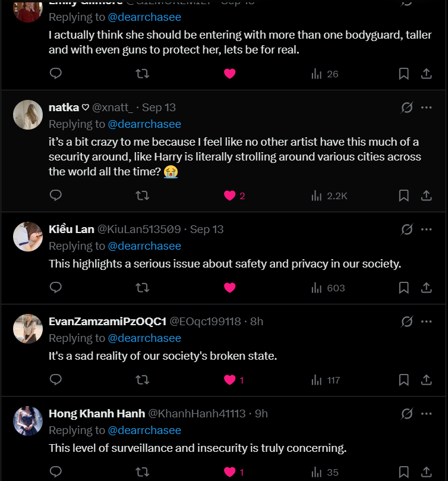Click natka's profile avatar
Viewport: 448px width, 481px height.
[x=27, y=115]
